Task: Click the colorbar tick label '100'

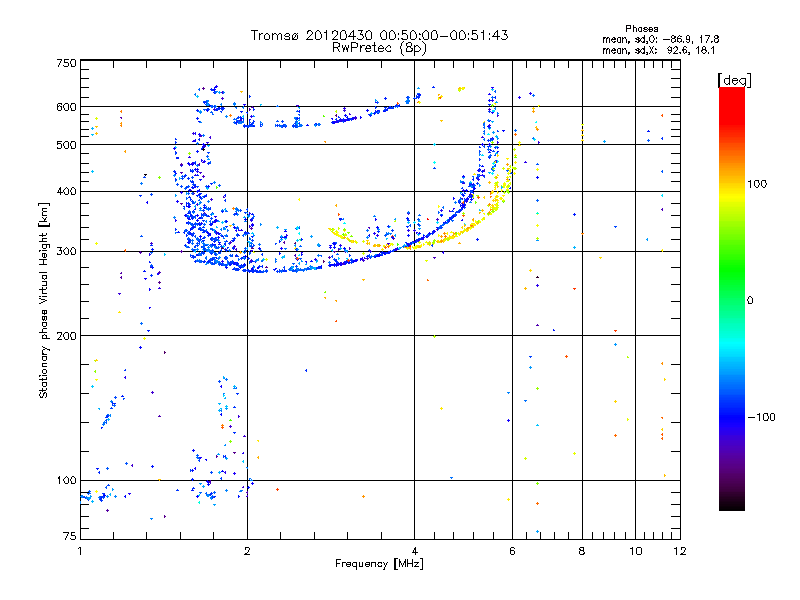Action: pyautogui.click(x=757, y=184)
